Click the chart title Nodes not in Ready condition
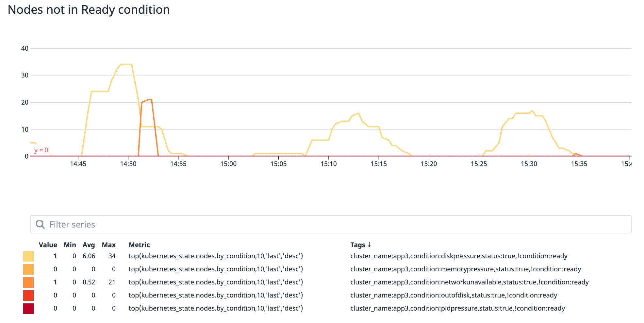The width and height of the screenshot is (644, 323). pos(89,10)
